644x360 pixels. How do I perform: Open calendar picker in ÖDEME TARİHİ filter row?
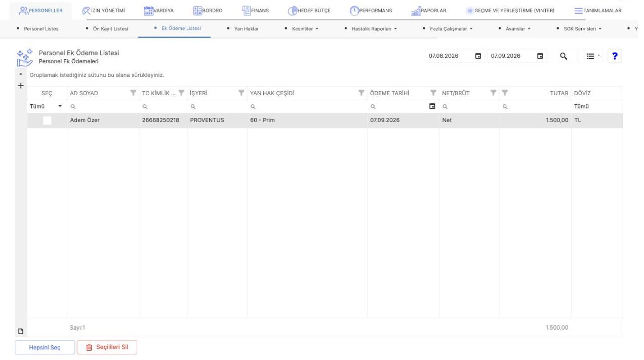[x=432, y=107]
